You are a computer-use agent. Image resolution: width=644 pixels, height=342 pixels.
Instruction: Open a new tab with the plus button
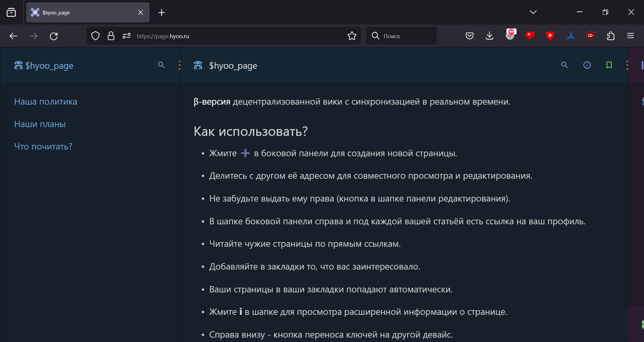tap(162, 13)
